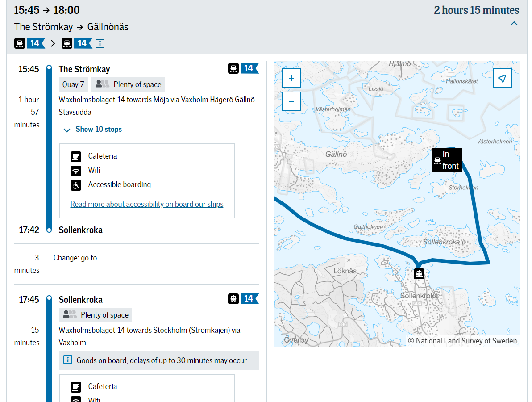Click Plenty of space tag under The Strömkay
The width and height of the screenshot is (532, 402).
pyautogui.click(x=128, y=84)
